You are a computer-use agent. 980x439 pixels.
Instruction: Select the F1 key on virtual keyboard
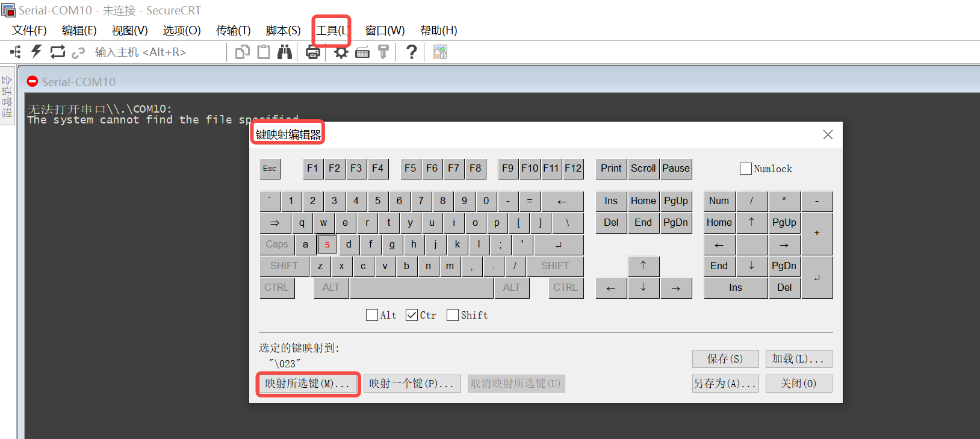[x=313, y=169]
